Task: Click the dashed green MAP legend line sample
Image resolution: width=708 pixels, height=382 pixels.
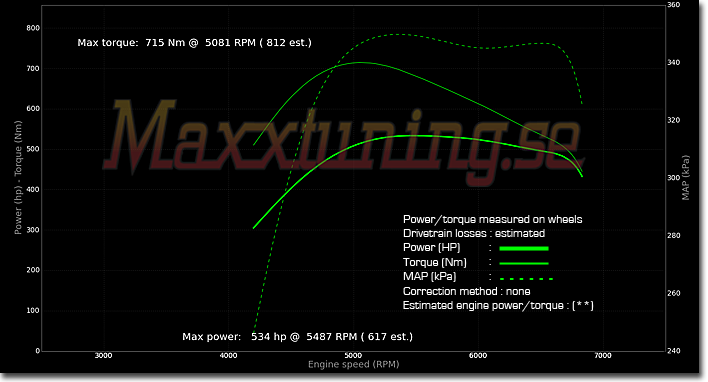Action: pos(526,279)
